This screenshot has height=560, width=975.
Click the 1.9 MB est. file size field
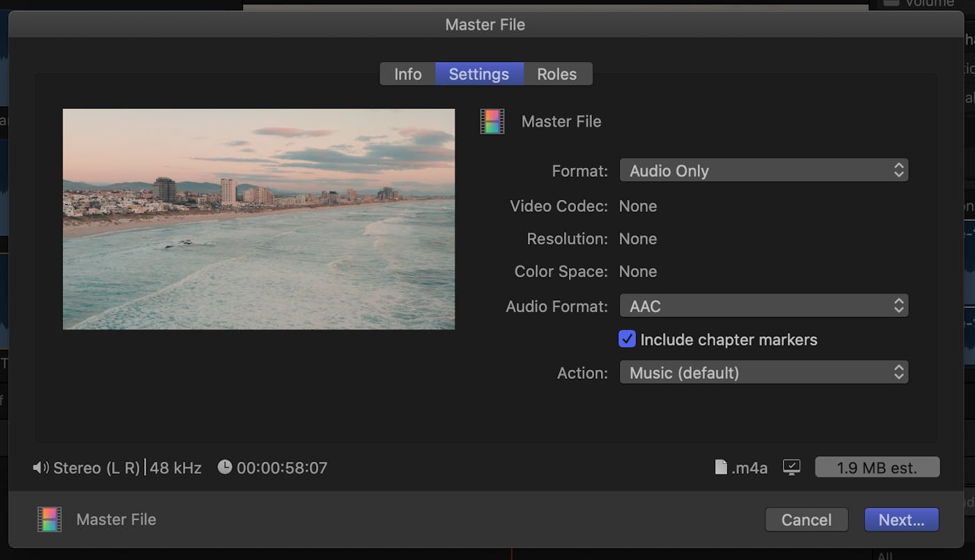point(877,467)
